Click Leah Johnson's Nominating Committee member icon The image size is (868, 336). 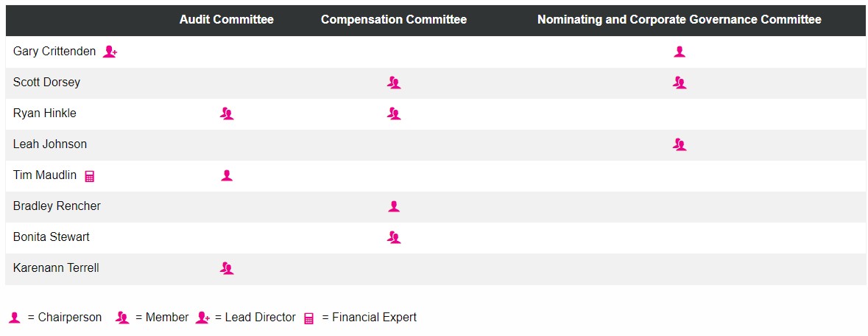click(680, 144)
